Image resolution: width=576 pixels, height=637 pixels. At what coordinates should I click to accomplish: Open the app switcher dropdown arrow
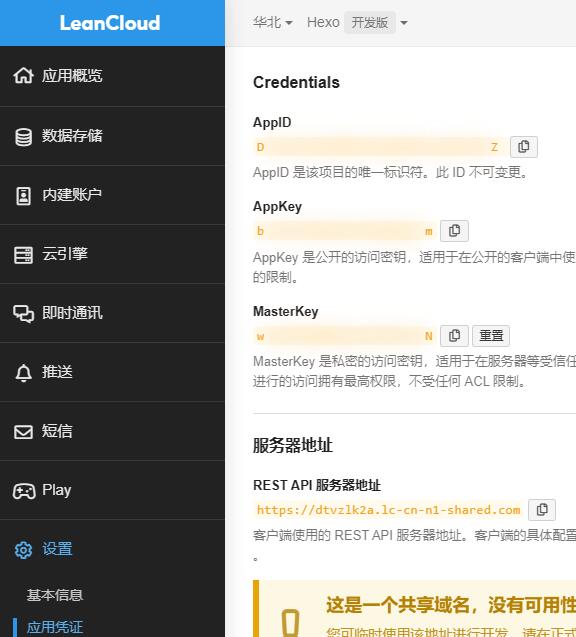[404, 23]
